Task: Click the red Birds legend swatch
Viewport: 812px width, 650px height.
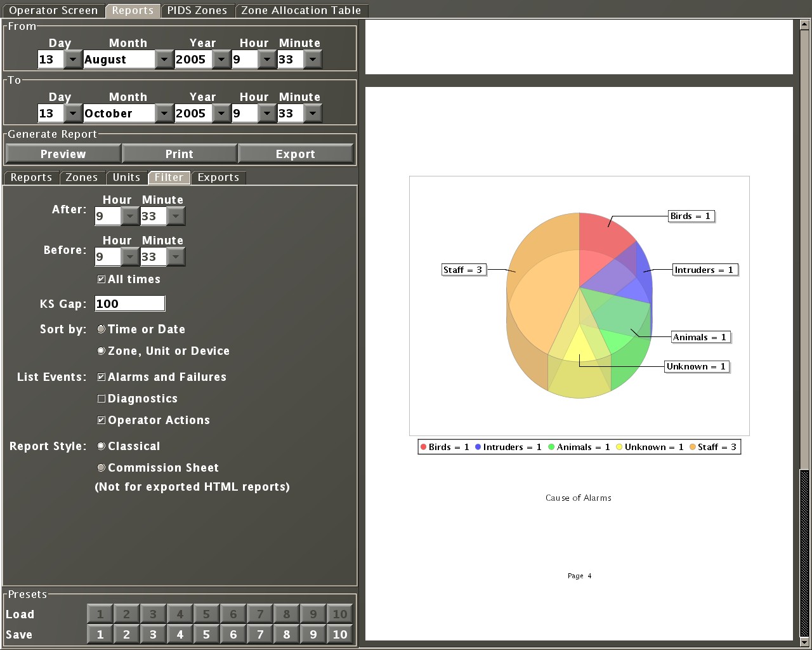Action: tap(423, 447)
